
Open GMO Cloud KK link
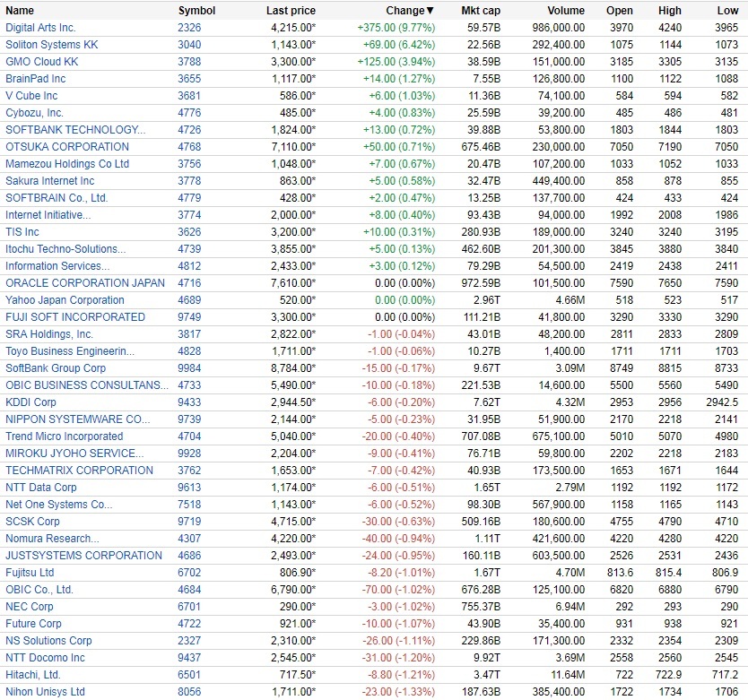[42, 62]
